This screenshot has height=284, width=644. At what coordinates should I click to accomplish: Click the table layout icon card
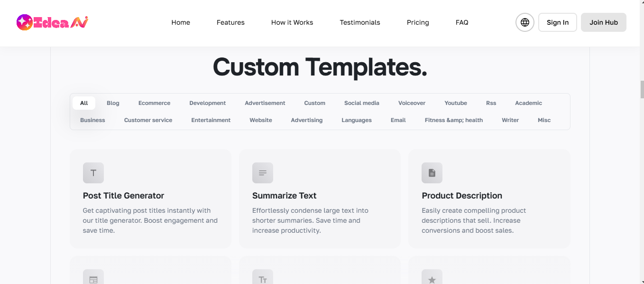[x=93, y=278]
